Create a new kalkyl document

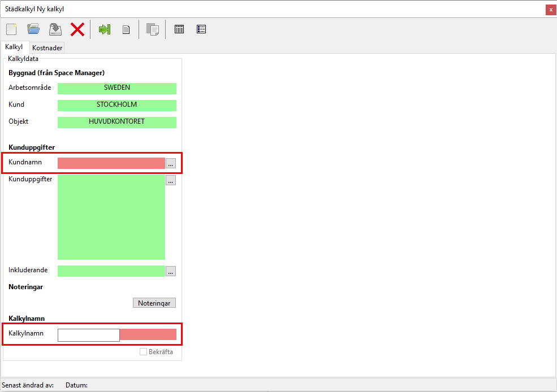(12, 29)
